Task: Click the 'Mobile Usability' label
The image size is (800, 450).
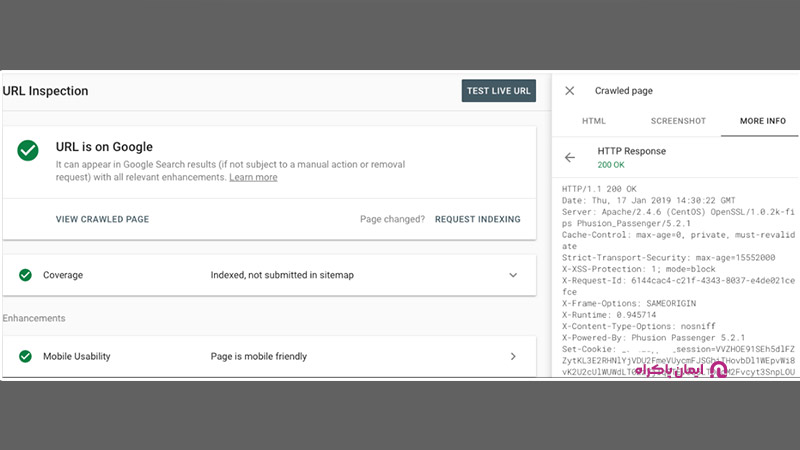Action: coord(77,356)
